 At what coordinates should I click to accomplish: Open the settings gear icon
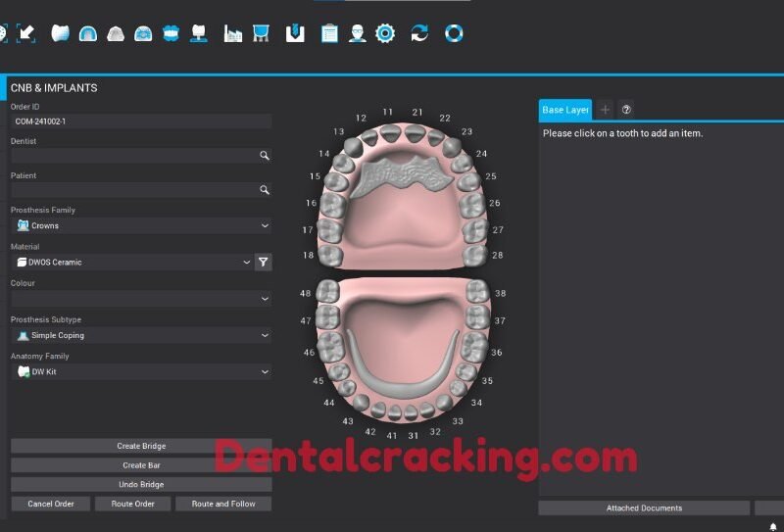[x=385, y=33]
